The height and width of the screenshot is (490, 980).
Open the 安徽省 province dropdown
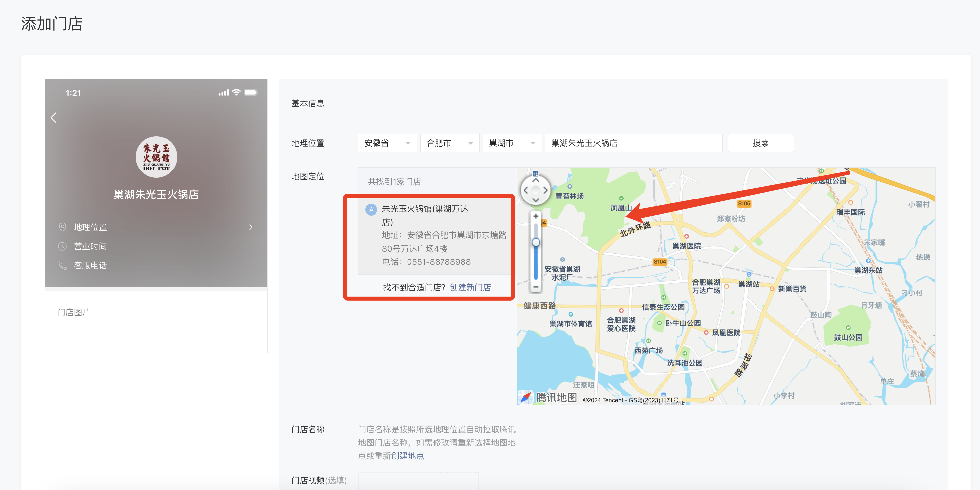click(387, 143)
